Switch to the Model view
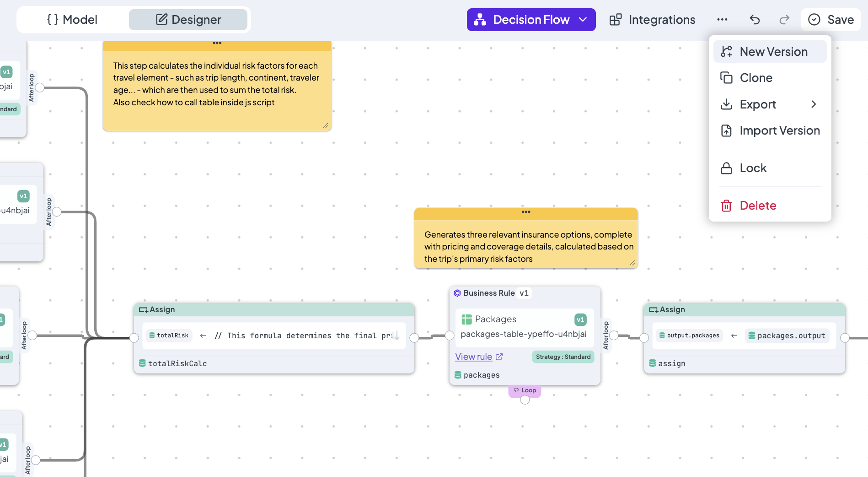Screen dimensions: 868x477 click(72, 20)
